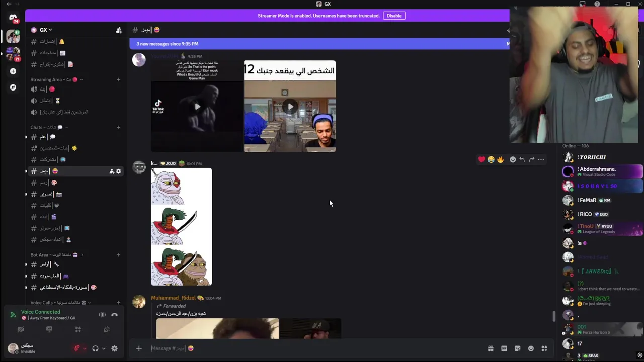Open speech bubble text channel
Viewport: 644px width, 362px height.
[x=74, y=137]
